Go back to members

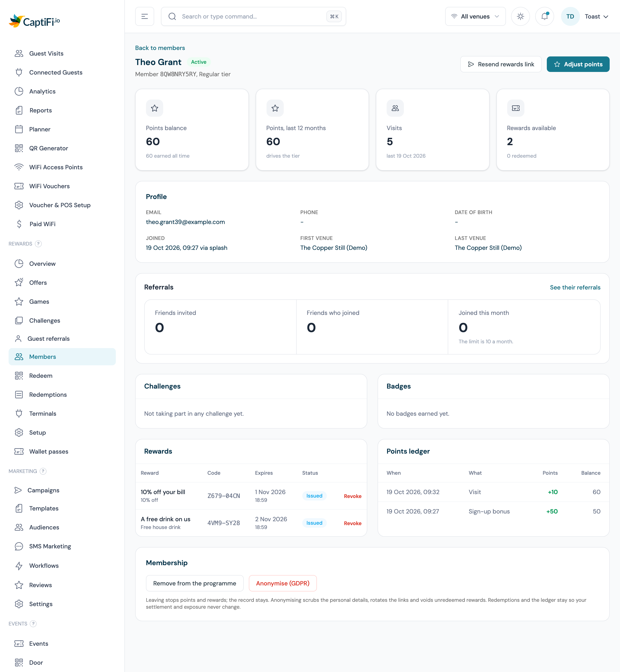pyautogui.click(x=160, y=48)
